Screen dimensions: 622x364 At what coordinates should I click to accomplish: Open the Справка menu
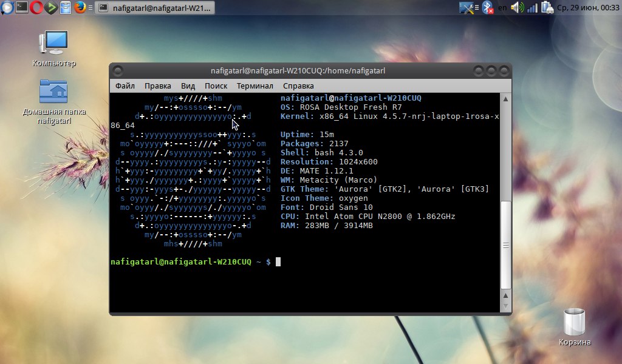pyautogui.click(x=298, y=86)
